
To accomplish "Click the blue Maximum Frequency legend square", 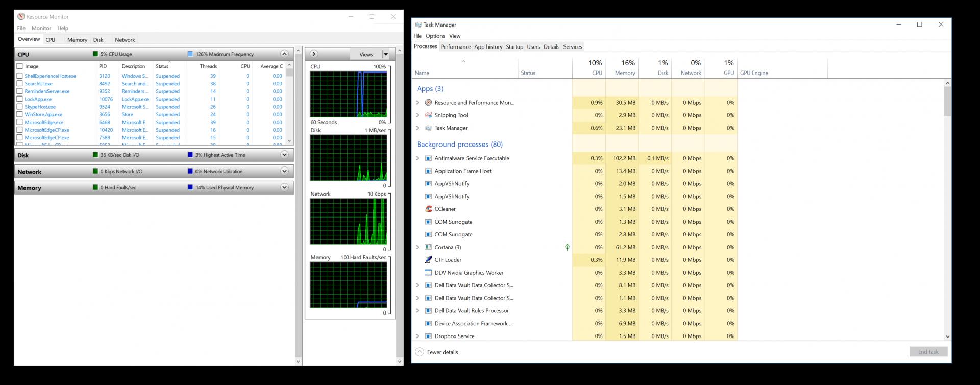I will point(190,54).
